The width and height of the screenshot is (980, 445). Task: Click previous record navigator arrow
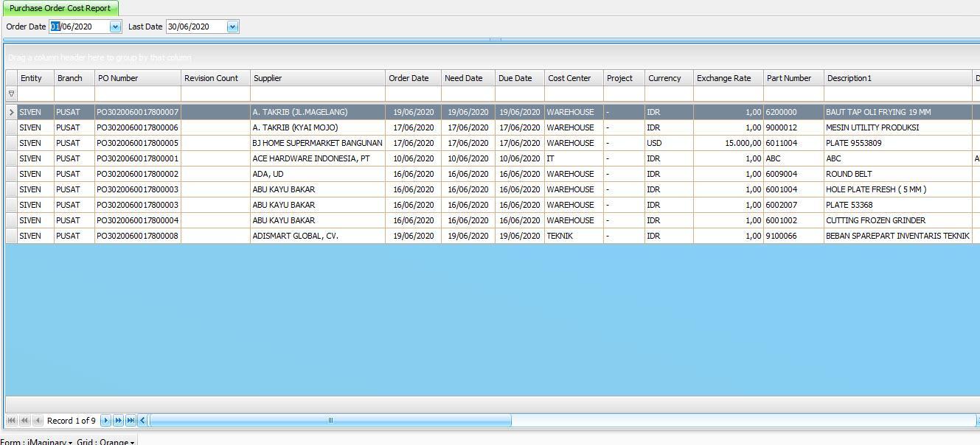[38, 421]
